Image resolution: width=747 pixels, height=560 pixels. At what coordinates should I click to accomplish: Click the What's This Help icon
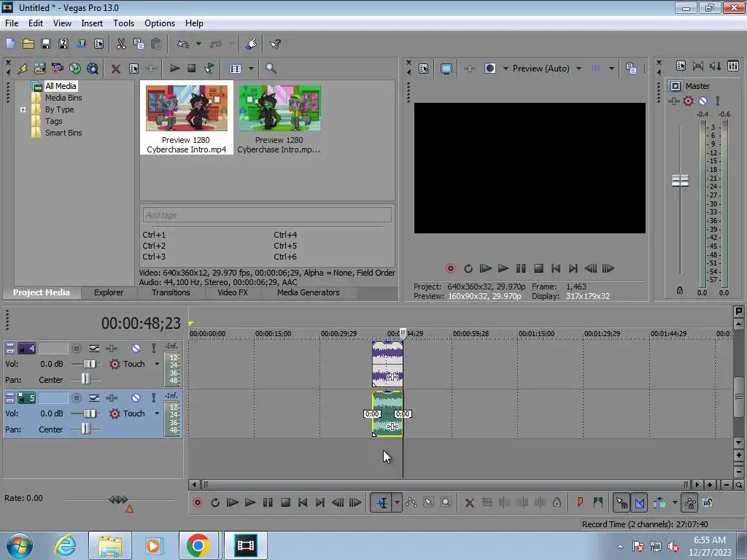tap(275, 44)
